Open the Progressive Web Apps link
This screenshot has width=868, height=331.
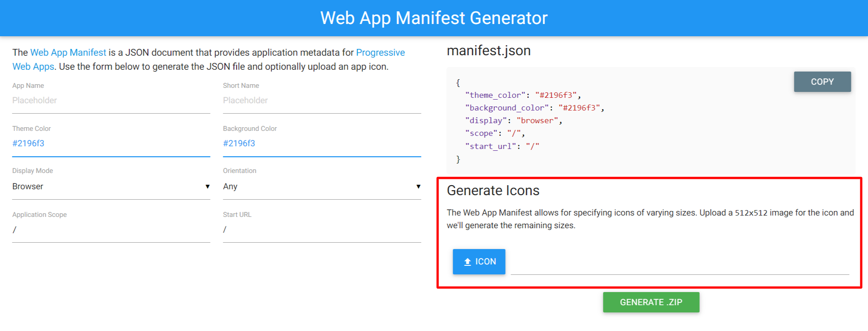point(381,52)
